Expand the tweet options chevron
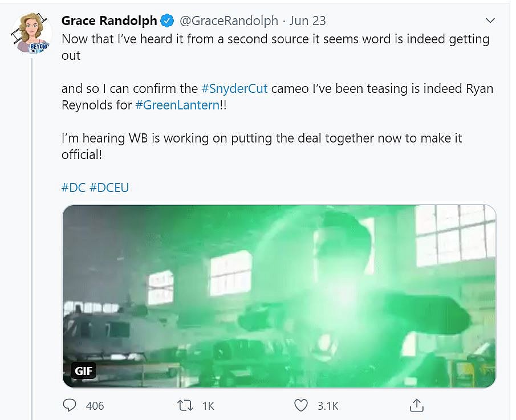The height and width of the screenshot is (420, 516). [x=490, y=21]
